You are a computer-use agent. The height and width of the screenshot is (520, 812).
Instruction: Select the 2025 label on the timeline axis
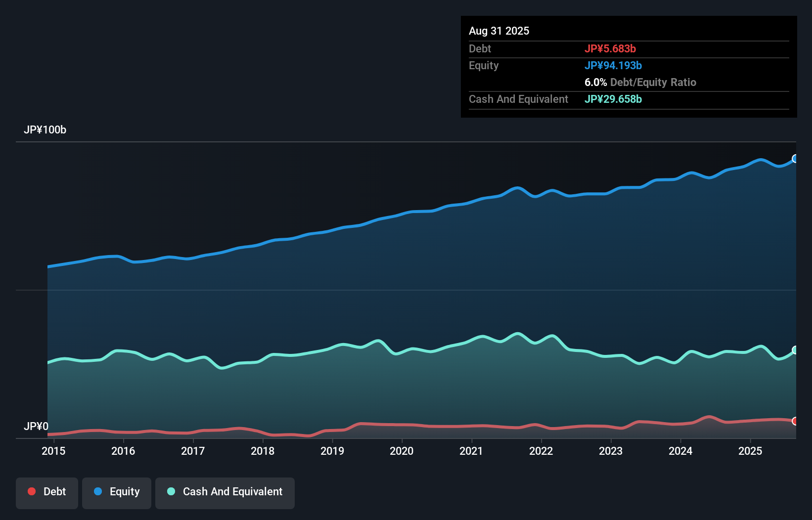(751, 451)
